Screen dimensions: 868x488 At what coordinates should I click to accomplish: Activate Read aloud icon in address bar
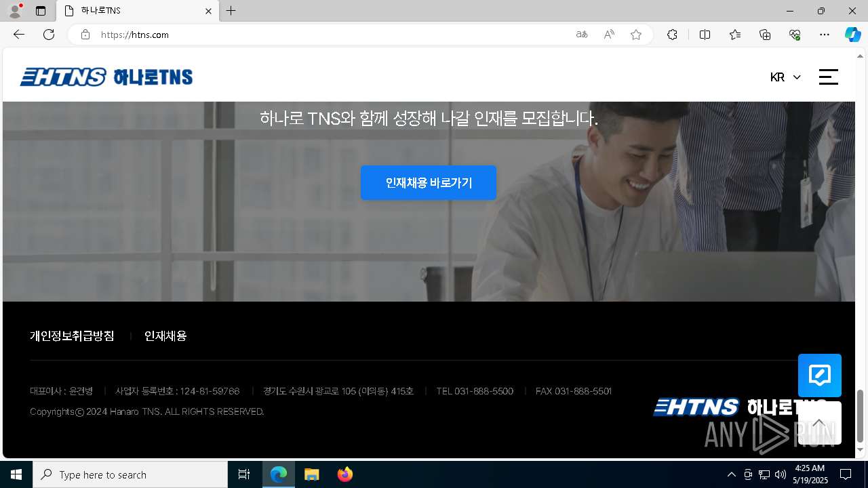coord(609,35)
